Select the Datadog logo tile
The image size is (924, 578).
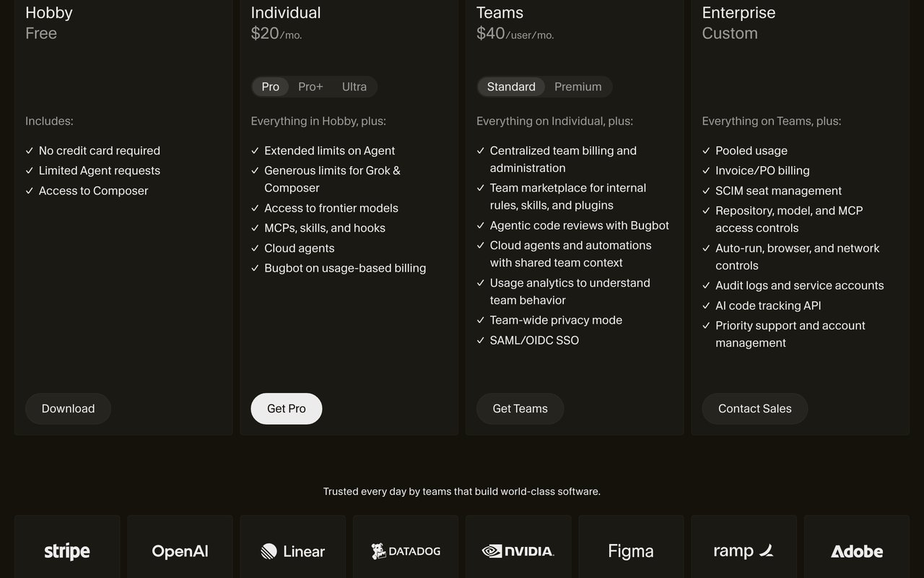pyautogui.click(x=406, y=547)
